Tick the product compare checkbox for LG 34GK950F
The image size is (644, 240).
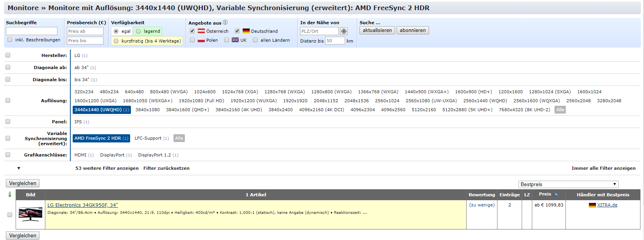point(10,215)
